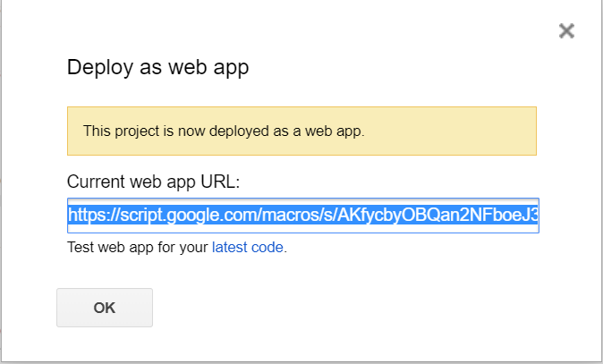Click the 'Current web app URL:' label
Image resolution: width=603 pixels, height=364 pixels.
click(x=154, y=182)
